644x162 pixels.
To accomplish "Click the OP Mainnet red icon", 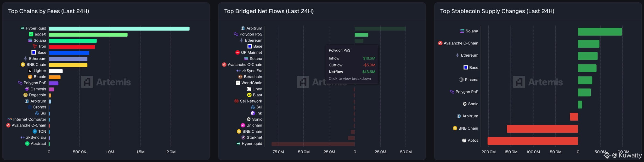I will point(237,52).
